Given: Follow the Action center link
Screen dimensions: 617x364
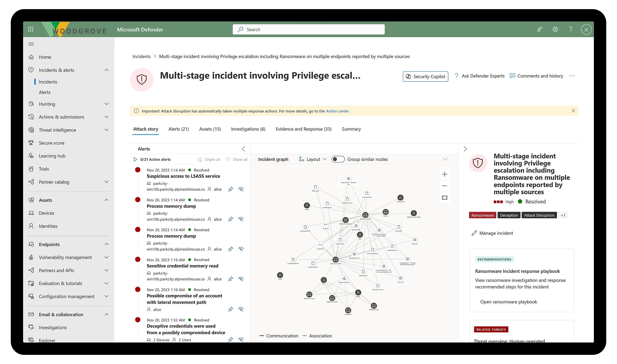Looking at the screenshot, I should click(x=337, y=111).
